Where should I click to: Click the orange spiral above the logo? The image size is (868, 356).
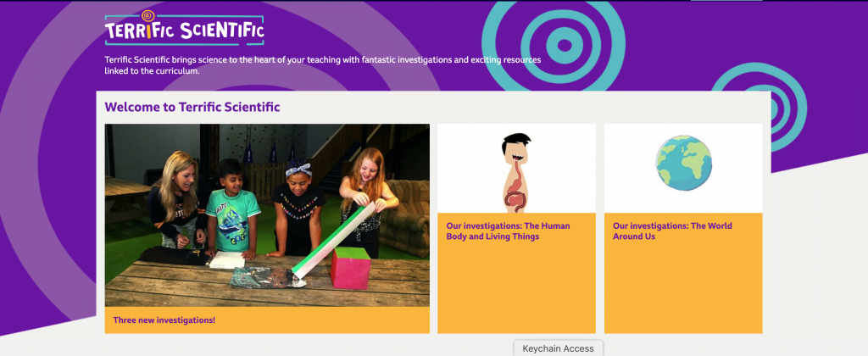pos(147,16)
